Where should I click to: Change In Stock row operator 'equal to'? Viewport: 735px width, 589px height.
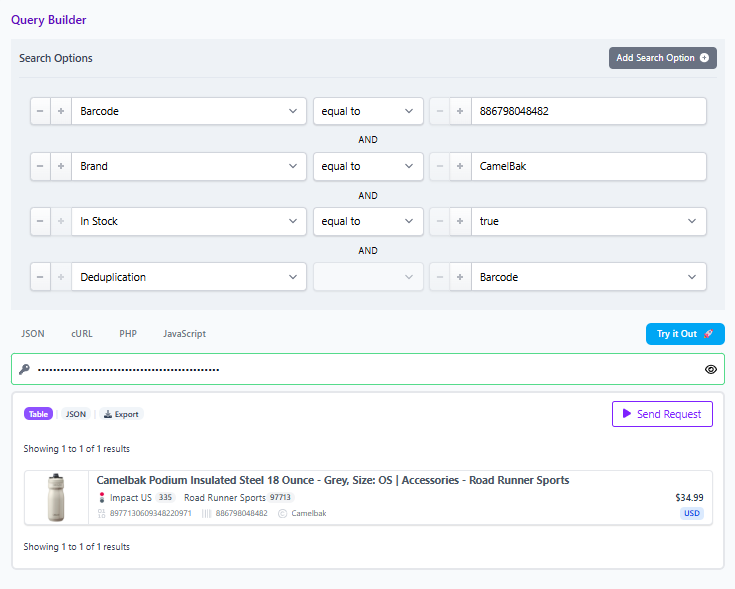click(368, 221)
